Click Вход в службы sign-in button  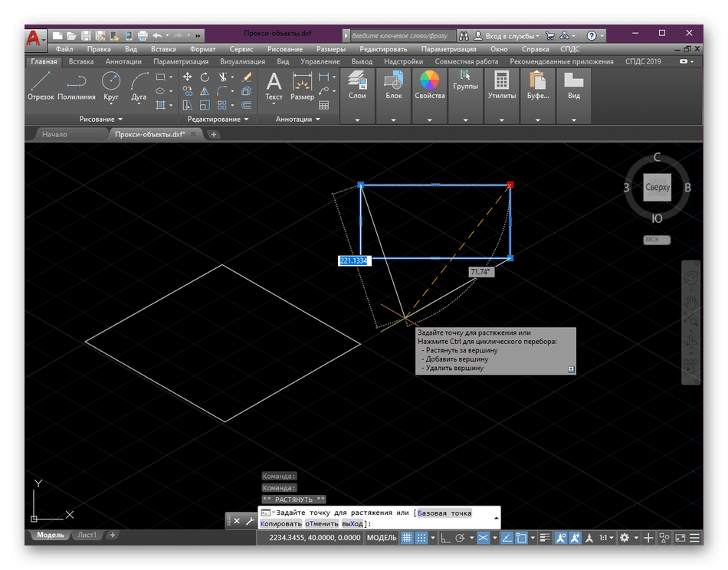tap(507, 36)
